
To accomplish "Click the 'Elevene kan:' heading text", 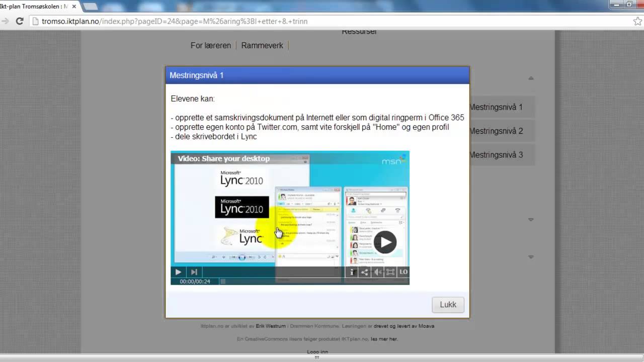I will click(193, 99).
